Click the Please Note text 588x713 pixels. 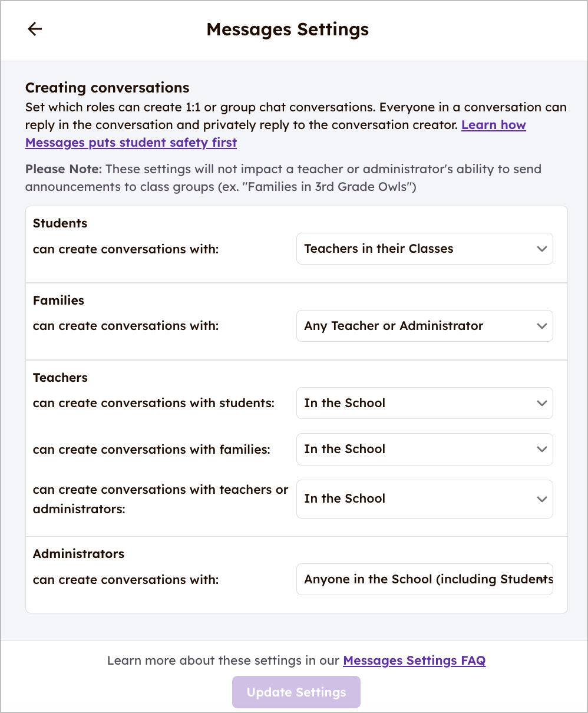(63, 169)
